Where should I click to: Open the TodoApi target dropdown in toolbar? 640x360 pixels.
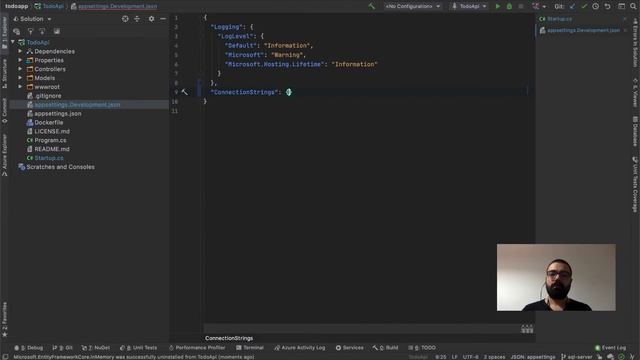point(469,6)
